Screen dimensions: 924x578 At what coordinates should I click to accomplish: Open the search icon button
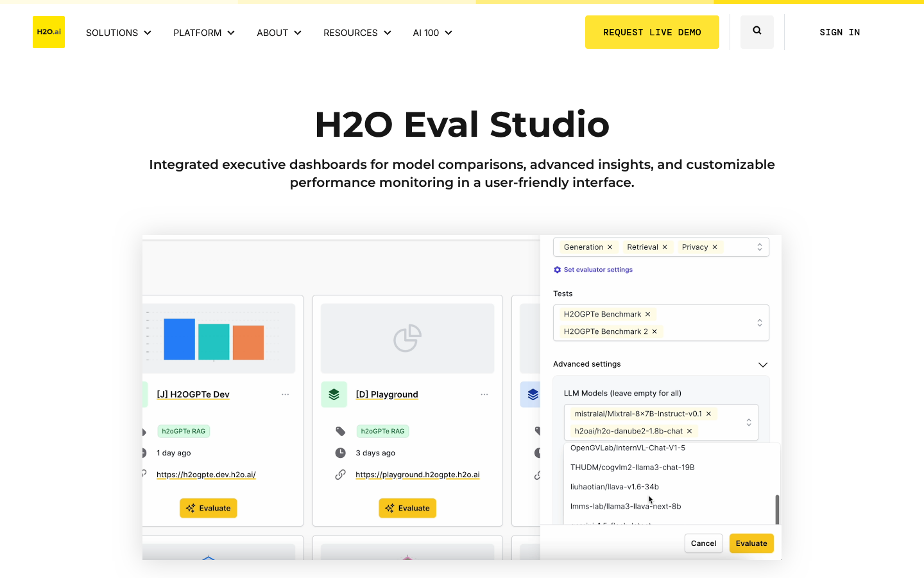(757, 32)
